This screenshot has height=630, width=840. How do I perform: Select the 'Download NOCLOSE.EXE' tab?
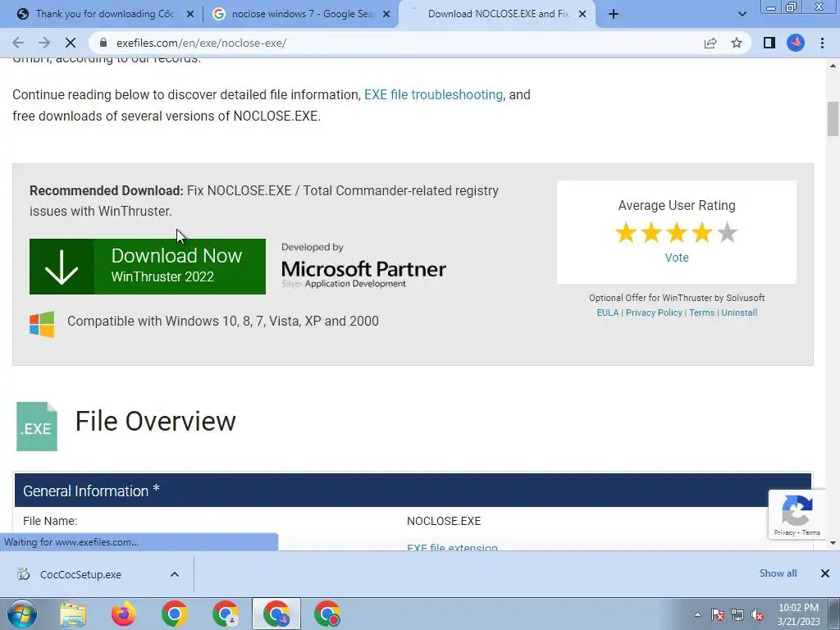(x=498, y=14)
